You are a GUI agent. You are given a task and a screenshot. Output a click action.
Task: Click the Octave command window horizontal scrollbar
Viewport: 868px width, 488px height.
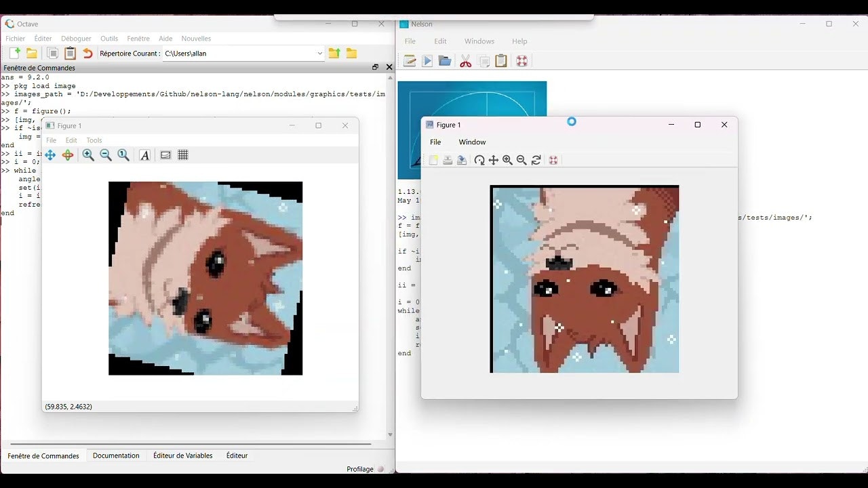pos(191,444)
